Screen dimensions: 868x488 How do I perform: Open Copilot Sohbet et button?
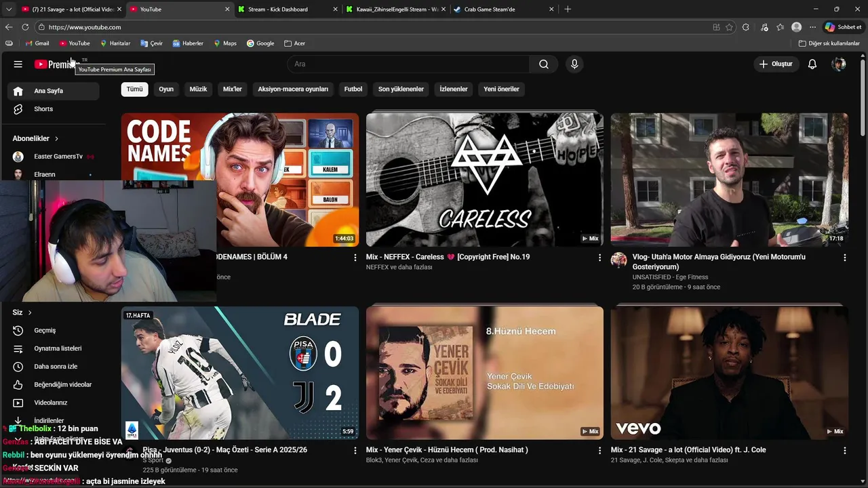click(x=843, y=27)
